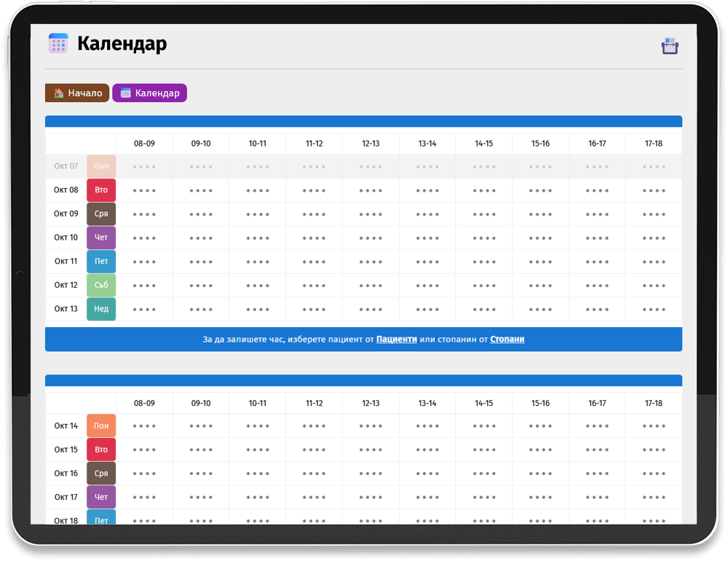Click the brown Сря badge for Окт 16
The height and width of the screenshot is (561, 728).
(101, 473)
